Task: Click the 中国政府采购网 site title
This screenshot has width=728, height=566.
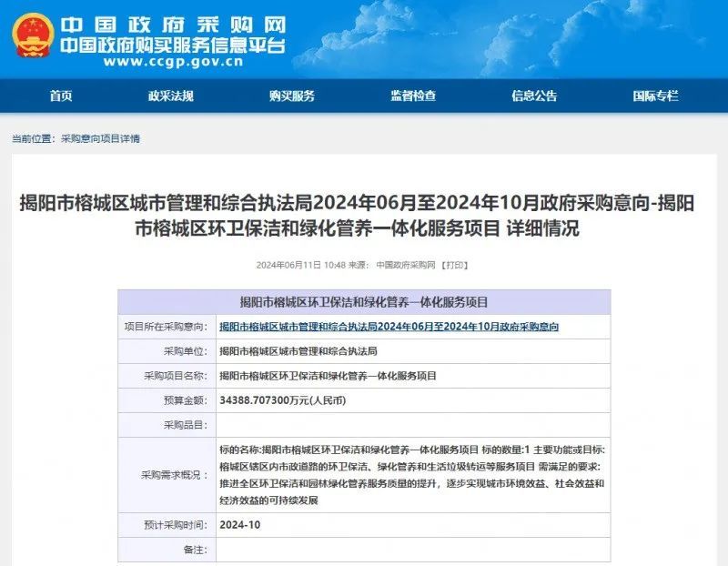Action: point(173,25)
